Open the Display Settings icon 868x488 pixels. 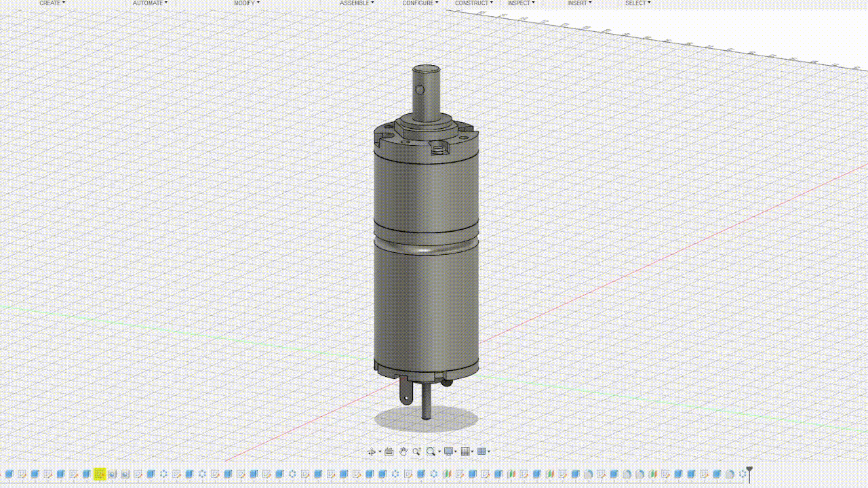(x=449, y=451)
